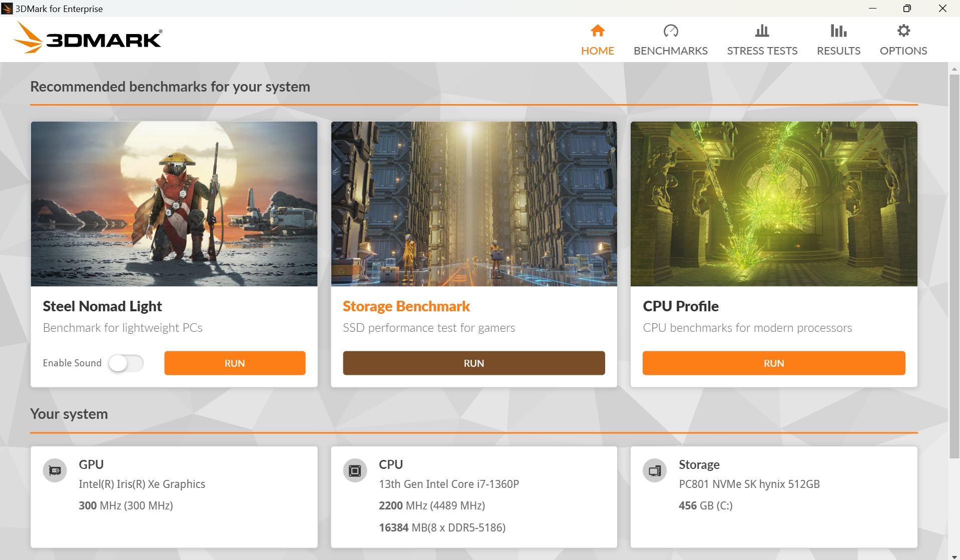960x560 pixels.
Task: Click the CPU Profile thumbnail image
Action: click(774, 204)
